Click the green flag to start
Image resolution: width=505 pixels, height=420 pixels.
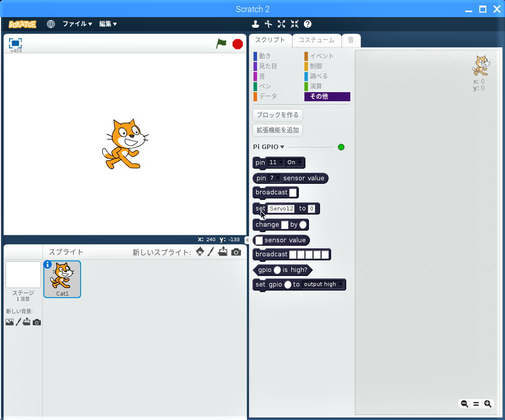point(221,43)
